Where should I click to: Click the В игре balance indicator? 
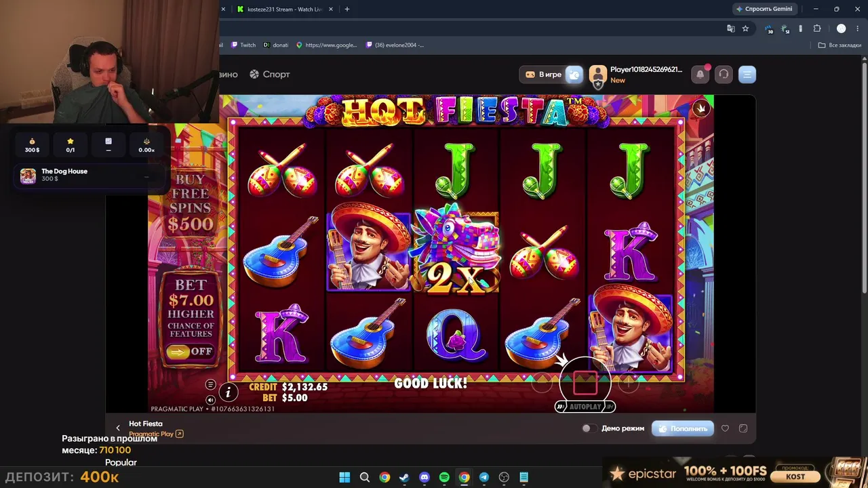[x=543, y=75]
